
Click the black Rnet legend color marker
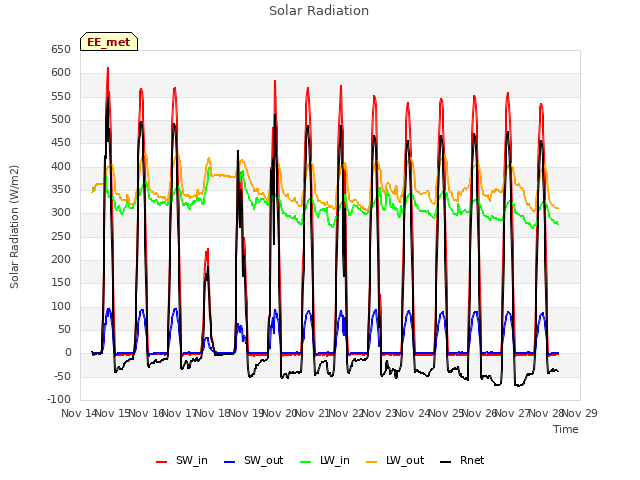click(x=446, y=462)
